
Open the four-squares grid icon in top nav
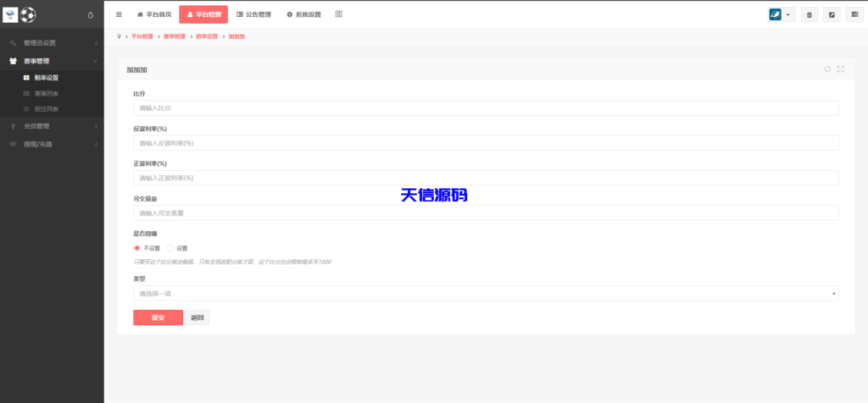tap(339, 14)
